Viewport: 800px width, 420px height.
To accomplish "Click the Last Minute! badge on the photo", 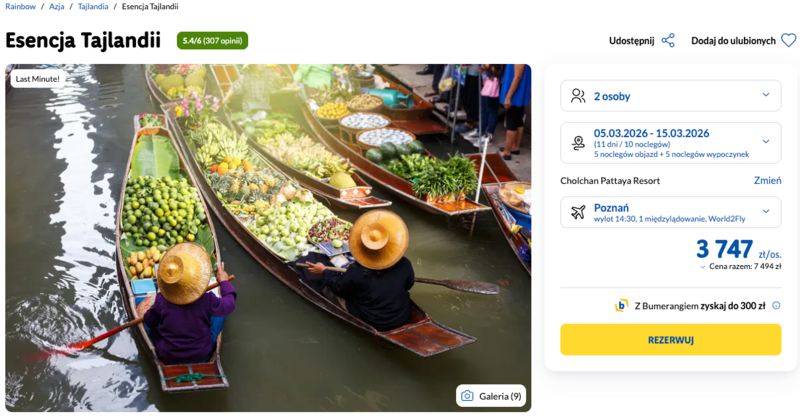I will pyautogui.click(x=38, y=78).
